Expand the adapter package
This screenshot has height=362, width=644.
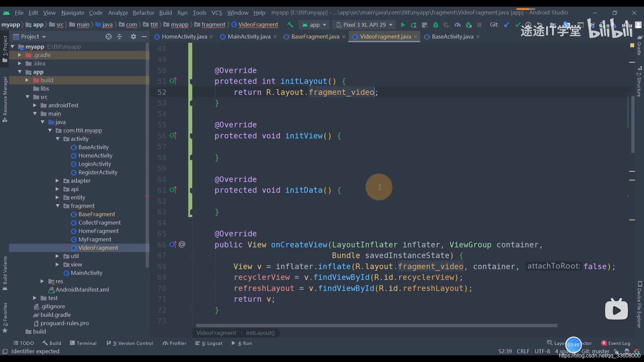[57, 180]
